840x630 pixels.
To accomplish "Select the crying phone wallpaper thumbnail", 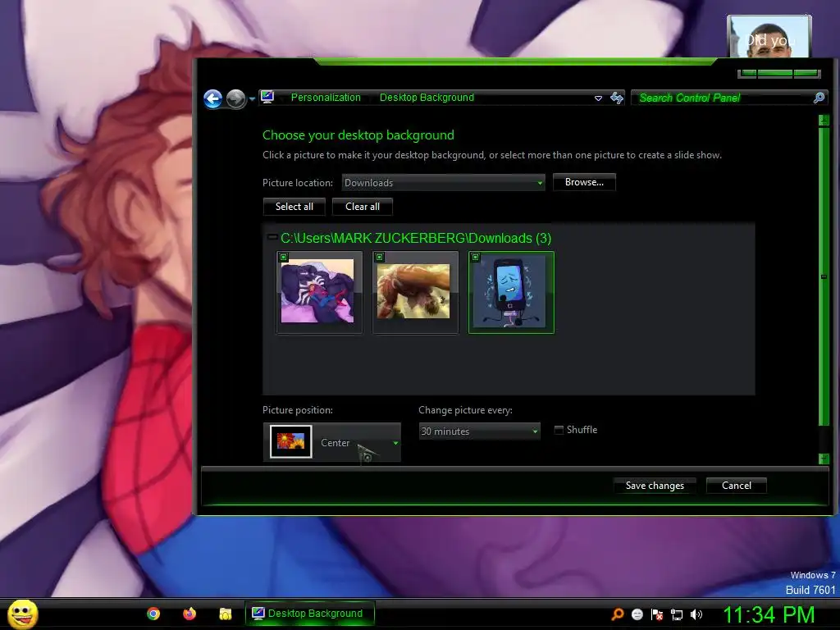I will tap(511, 293).
